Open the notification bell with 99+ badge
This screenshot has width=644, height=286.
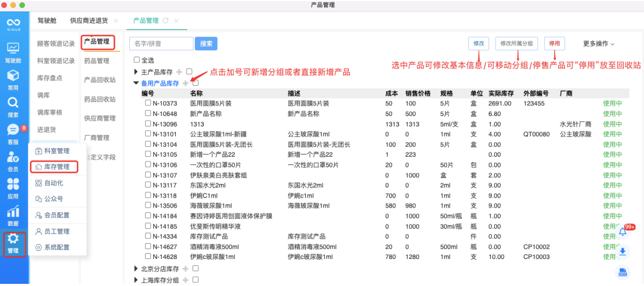[x=623, y=231]
